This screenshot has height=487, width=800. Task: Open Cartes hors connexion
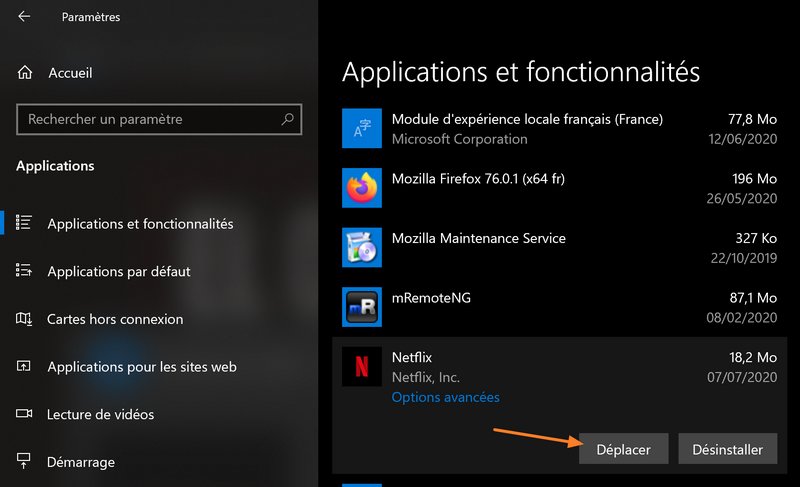115,319
